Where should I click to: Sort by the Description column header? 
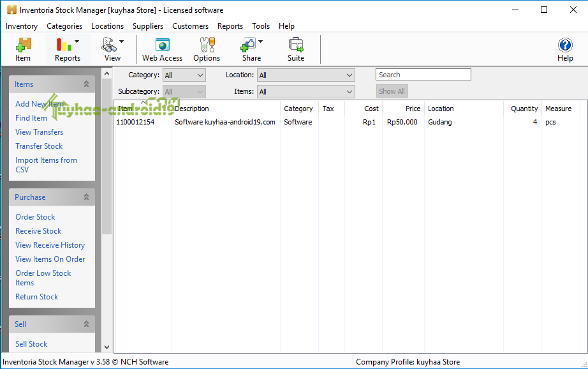tap(226, 109)
